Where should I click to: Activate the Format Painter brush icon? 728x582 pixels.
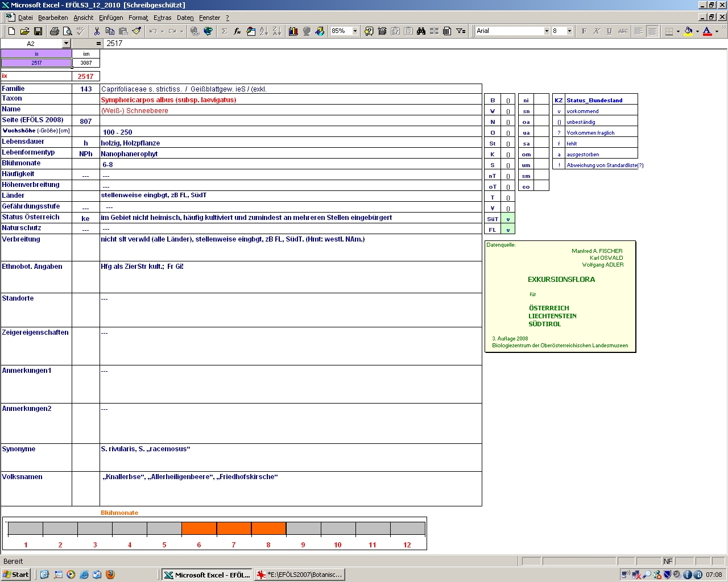pyautogui.click(x=136, y=31)
